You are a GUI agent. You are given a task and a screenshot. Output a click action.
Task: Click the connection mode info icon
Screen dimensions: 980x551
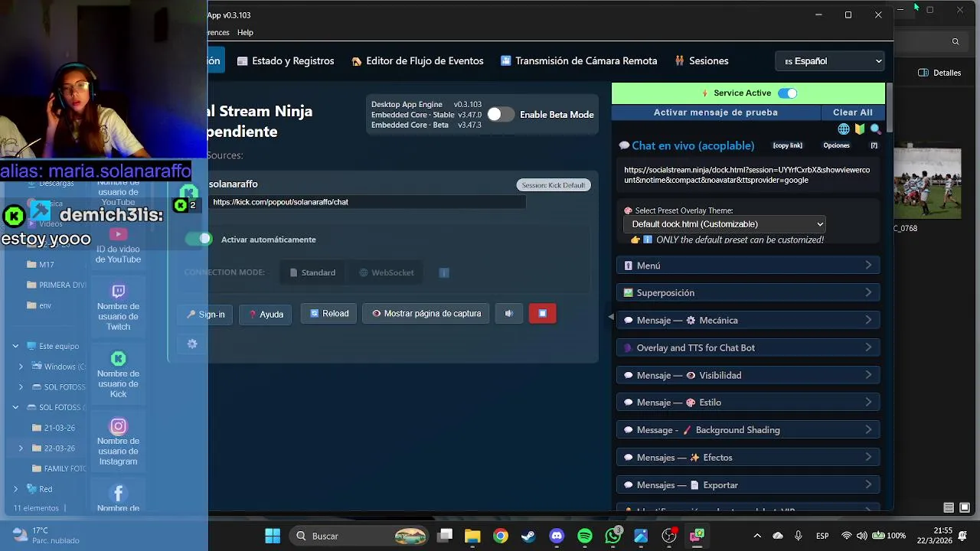[444, 272]
